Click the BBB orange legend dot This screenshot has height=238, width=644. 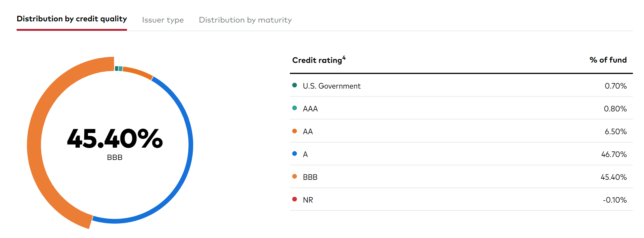[x=295, y=177]
